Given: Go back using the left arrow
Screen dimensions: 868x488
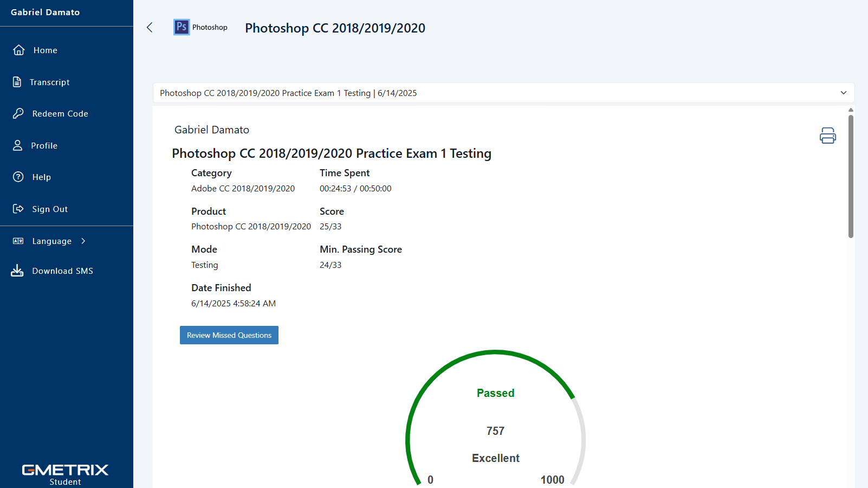Looking at the screenshot, I should tap(150, 28).
